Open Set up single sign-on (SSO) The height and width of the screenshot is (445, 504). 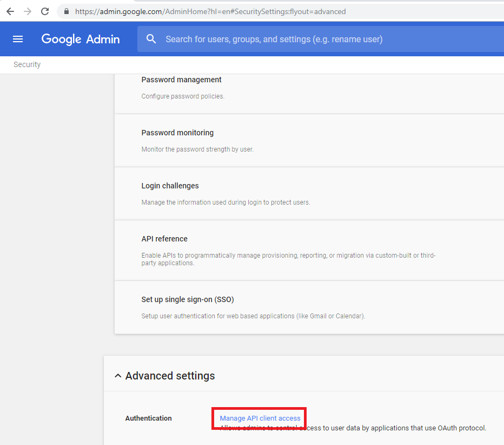tap(187, 299)
